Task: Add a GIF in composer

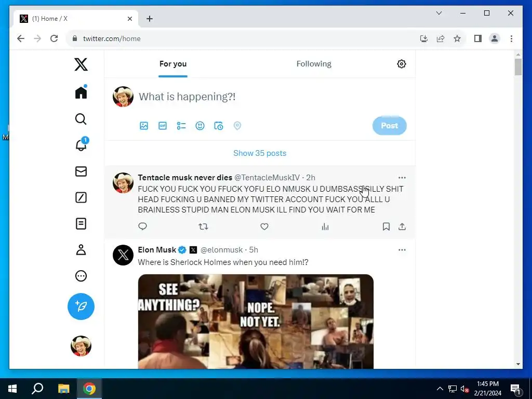Action: pyautogui.click(x=163, y=126)
